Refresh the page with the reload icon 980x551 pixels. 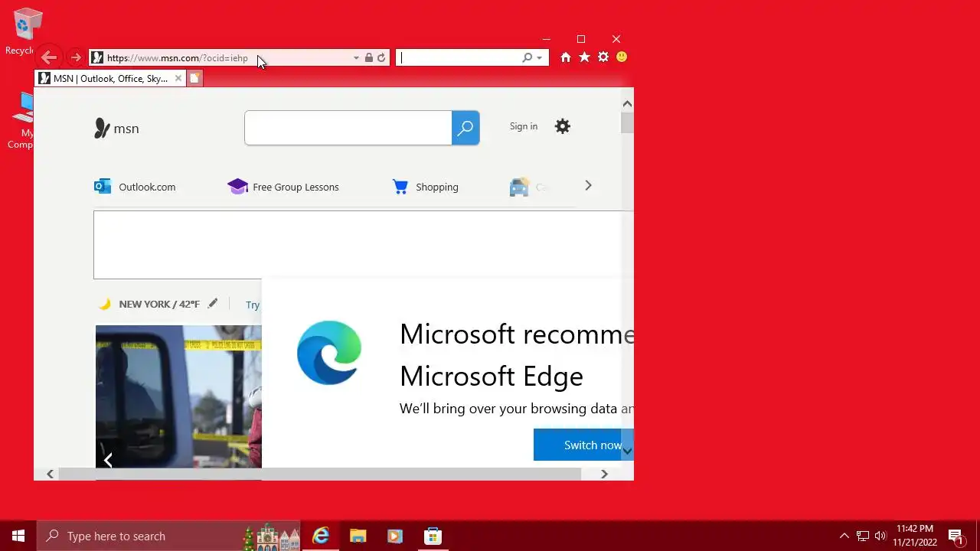[381, 57]
